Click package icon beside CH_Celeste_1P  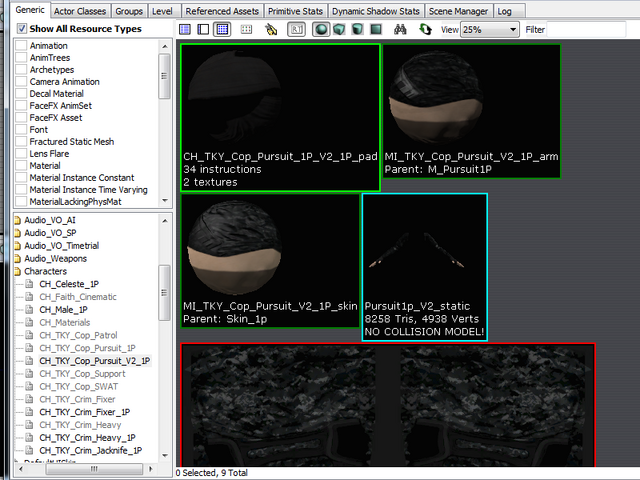[x=29, y=284]
